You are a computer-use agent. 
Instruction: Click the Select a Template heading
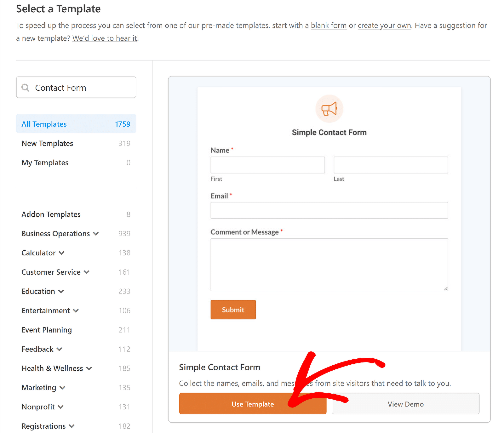(58, 9)
